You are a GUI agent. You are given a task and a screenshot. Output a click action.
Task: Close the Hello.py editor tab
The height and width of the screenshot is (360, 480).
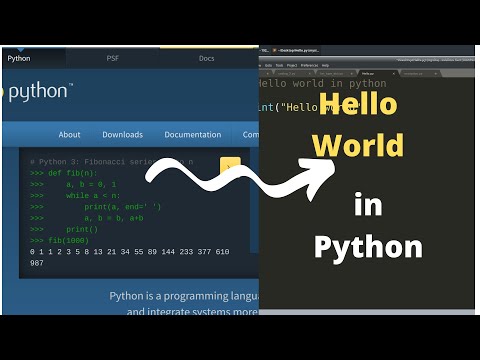click(x=394, y=73)
